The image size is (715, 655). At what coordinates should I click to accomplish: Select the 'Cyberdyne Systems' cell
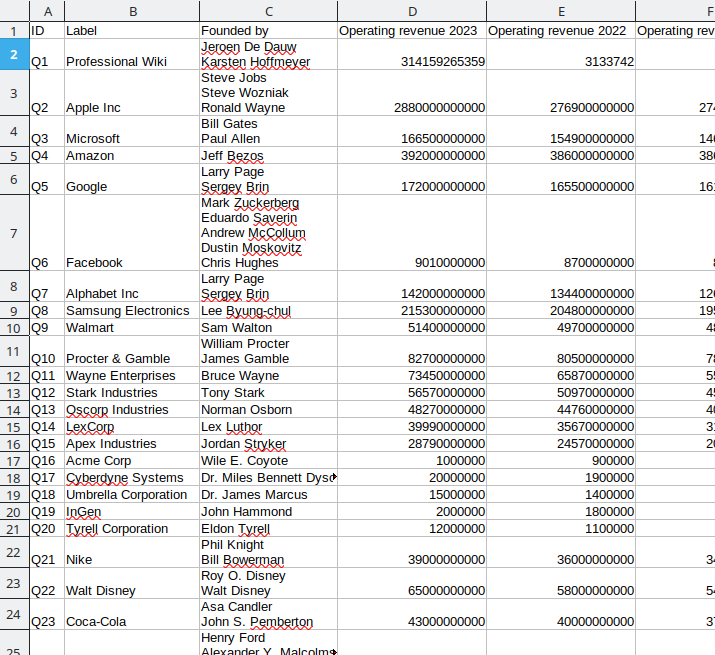click(x=132, y=478)
